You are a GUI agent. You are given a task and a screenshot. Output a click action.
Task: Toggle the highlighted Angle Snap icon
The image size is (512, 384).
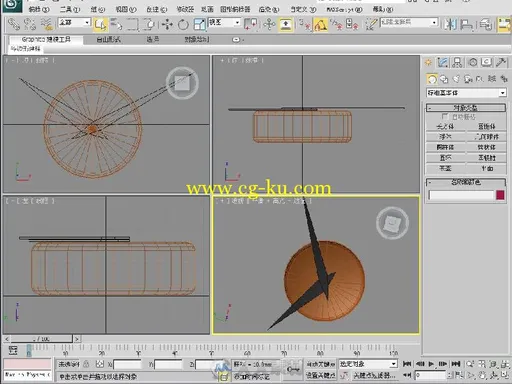tap(320, 24)
